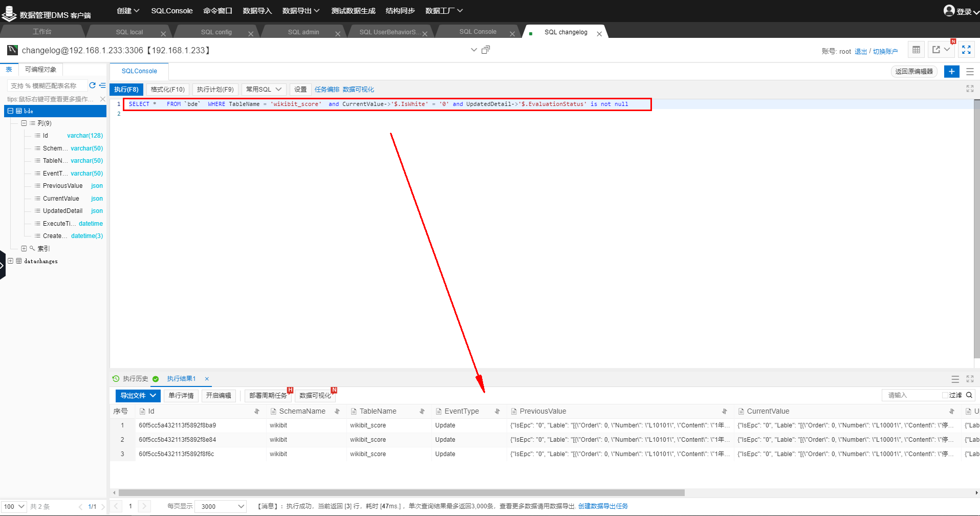Close the SQL admin tab
The width and height of the screenshot is (980, 516).
tap(338, 34)
